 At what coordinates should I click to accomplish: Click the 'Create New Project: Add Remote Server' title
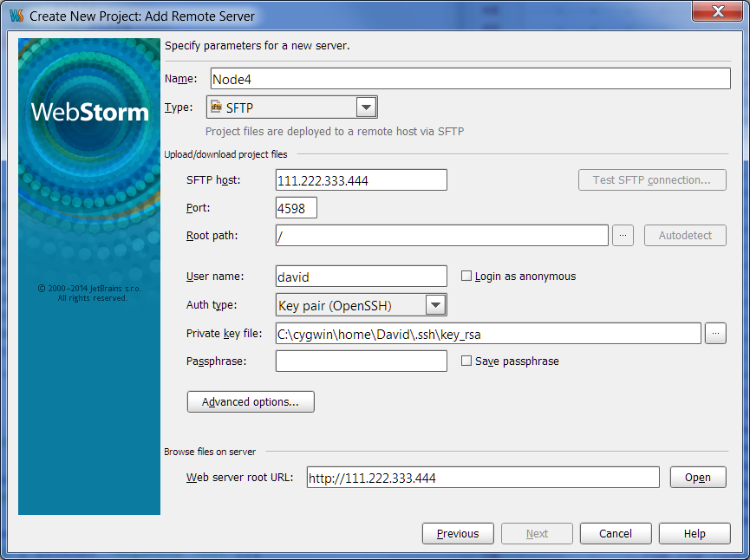142,16
